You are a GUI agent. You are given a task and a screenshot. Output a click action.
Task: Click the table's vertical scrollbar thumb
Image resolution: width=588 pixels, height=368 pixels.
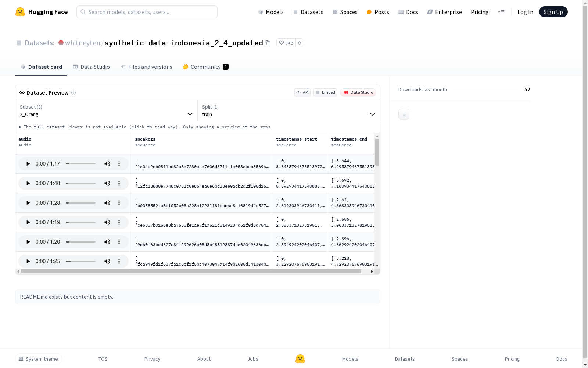pos(377,152)
